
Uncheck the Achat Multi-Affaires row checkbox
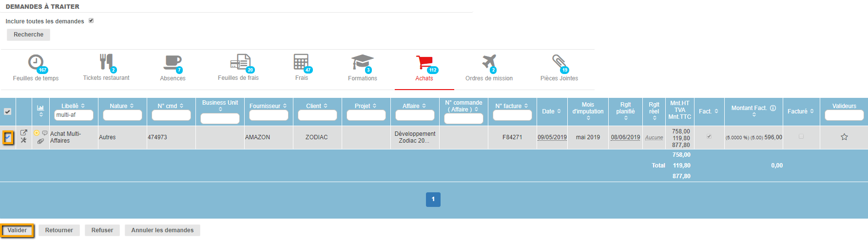coord(8,138)
